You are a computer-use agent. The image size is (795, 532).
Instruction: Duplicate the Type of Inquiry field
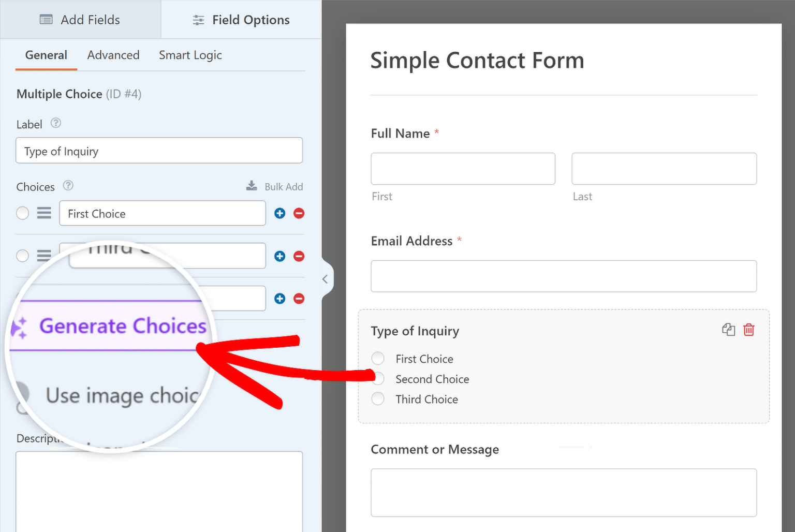coord(728,330)
